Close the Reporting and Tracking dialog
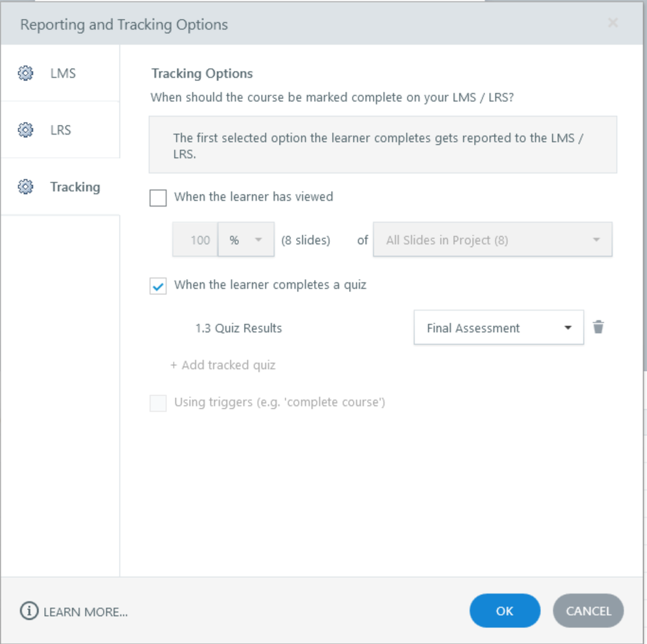This screenshot has width=647, height=644. [613, 24]
